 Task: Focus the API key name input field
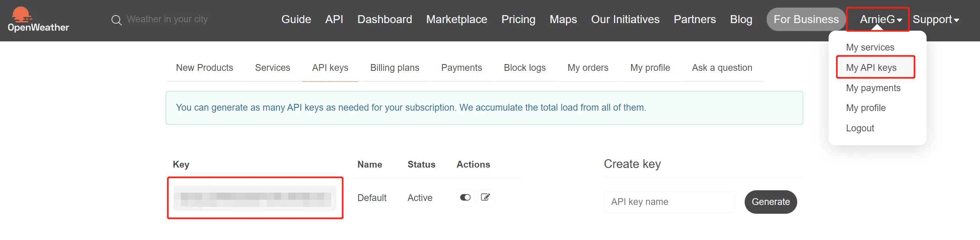pyautogui.click(x=669, y=202)
